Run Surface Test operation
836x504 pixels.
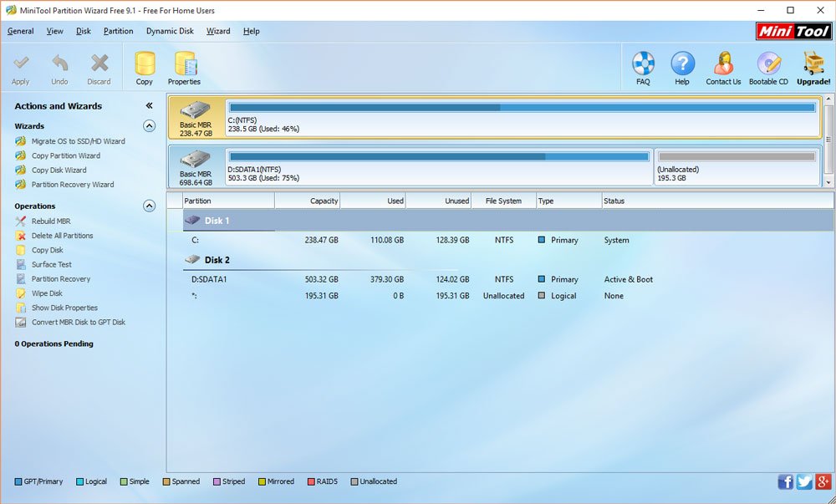tap(51, 264)
